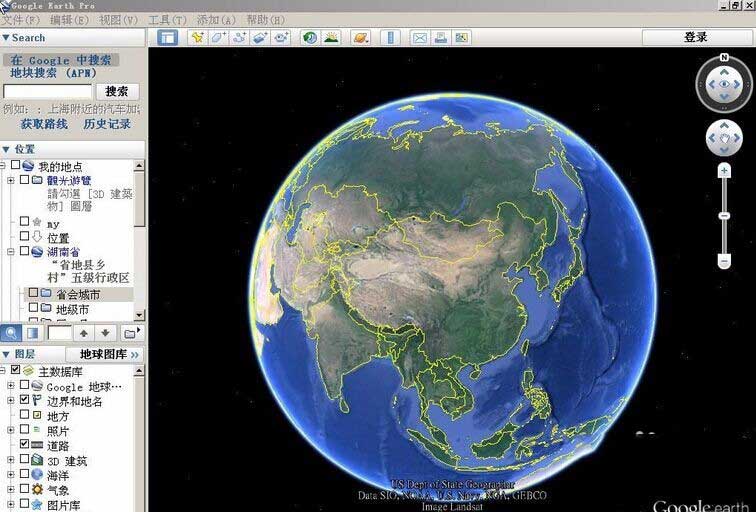Disable the 边界和地名 layer checkbox
Screen dimensions: 756x512
(25, 400)
